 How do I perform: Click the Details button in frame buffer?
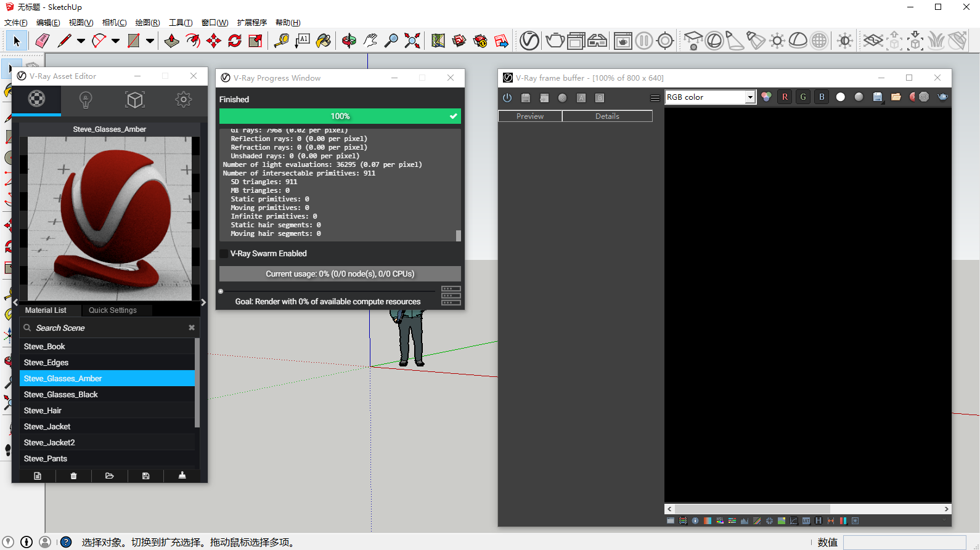pyautogui.click(x=607, y=116)
